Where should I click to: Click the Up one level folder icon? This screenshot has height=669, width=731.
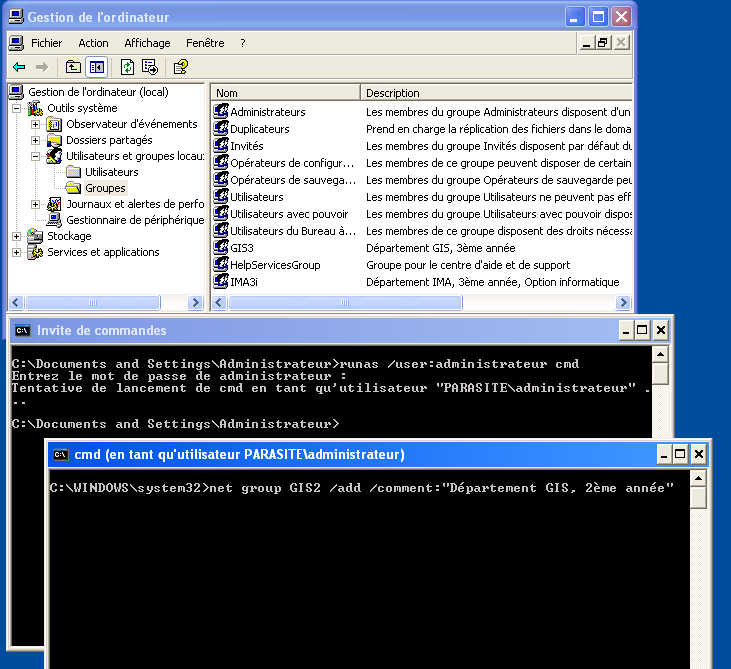pyautogui.click(x=73, y=67)
